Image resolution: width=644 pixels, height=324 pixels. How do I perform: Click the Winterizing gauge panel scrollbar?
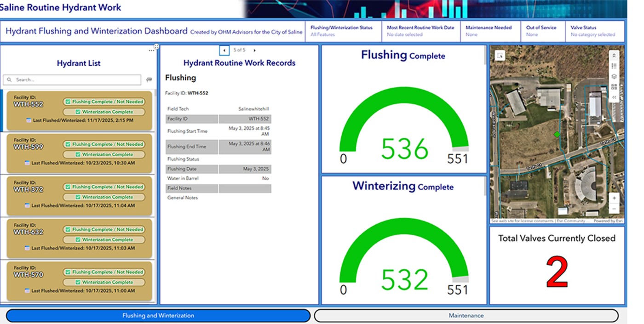[x=484, y=187]
